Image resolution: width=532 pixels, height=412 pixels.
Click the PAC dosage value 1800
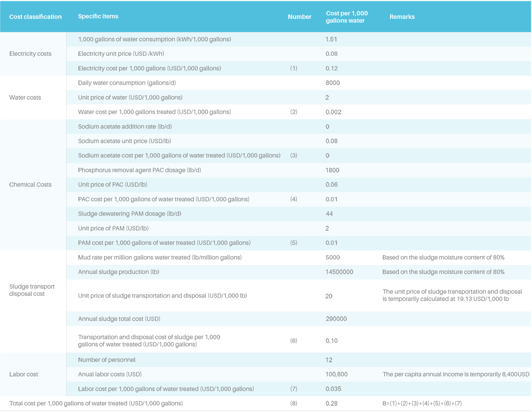pos(332,170)
